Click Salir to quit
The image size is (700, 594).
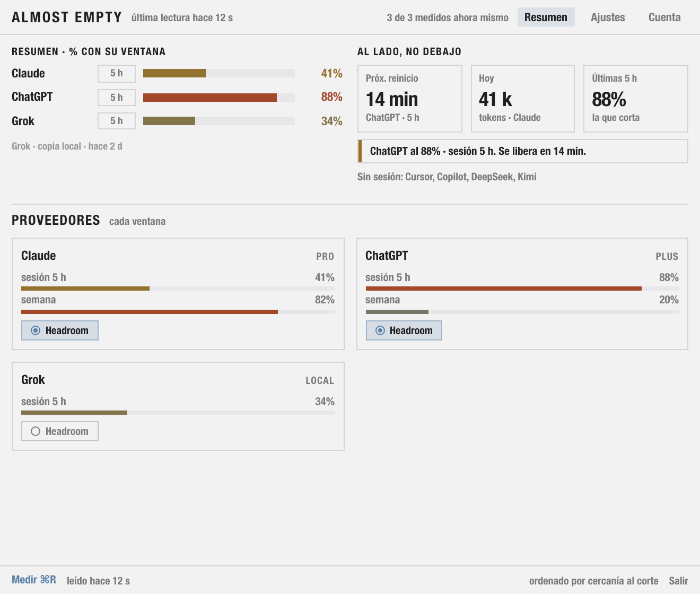(x=678, y=581)
